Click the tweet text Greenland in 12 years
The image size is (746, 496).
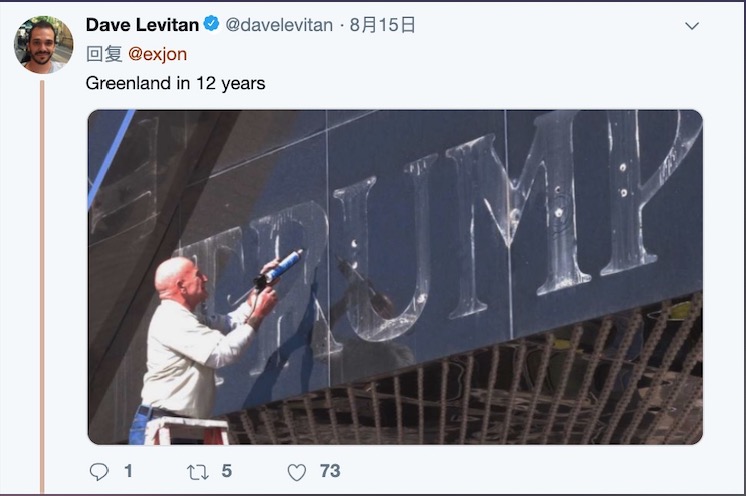(x=176, y=83)
